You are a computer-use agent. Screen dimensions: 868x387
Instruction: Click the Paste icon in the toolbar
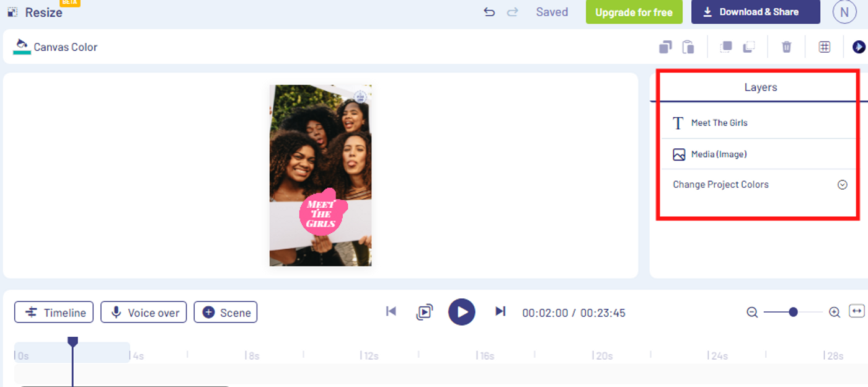[x=688, y=47]
